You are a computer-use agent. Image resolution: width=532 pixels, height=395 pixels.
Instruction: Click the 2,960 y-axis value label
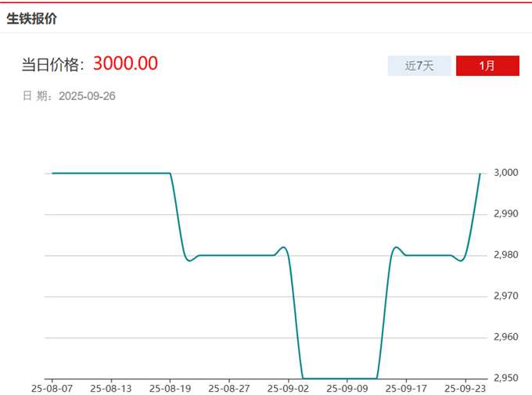(x=506, y=337)
